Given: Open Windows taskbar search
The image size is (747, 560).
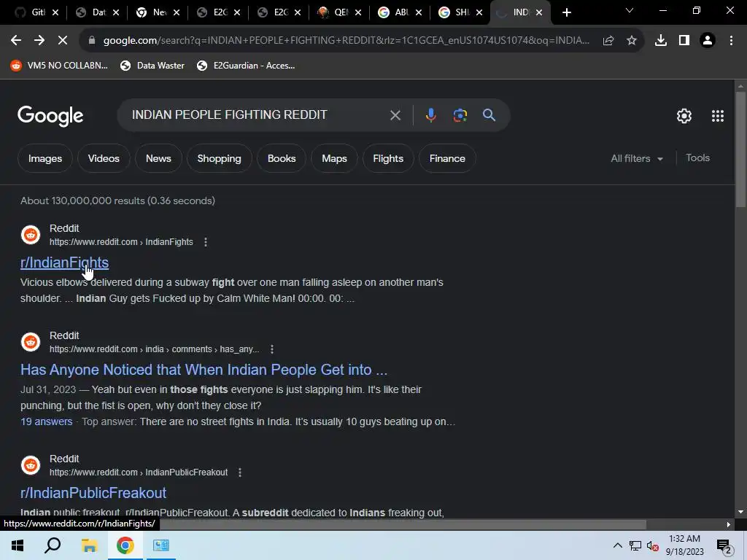Looking at the screenshot, I should (53, 545).
